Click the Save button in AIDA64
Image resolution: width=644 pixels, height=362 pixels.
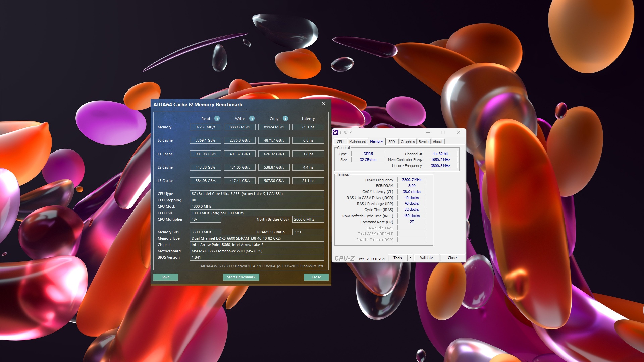pyautogui.click(x=166, y=277)
